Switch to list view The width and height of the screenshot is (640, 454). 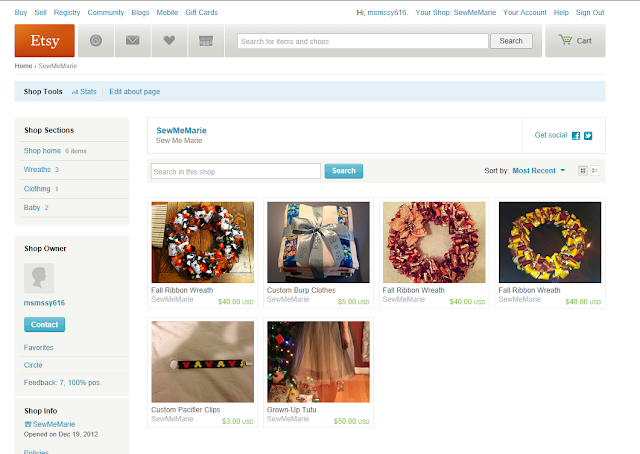tap(595, 171)
